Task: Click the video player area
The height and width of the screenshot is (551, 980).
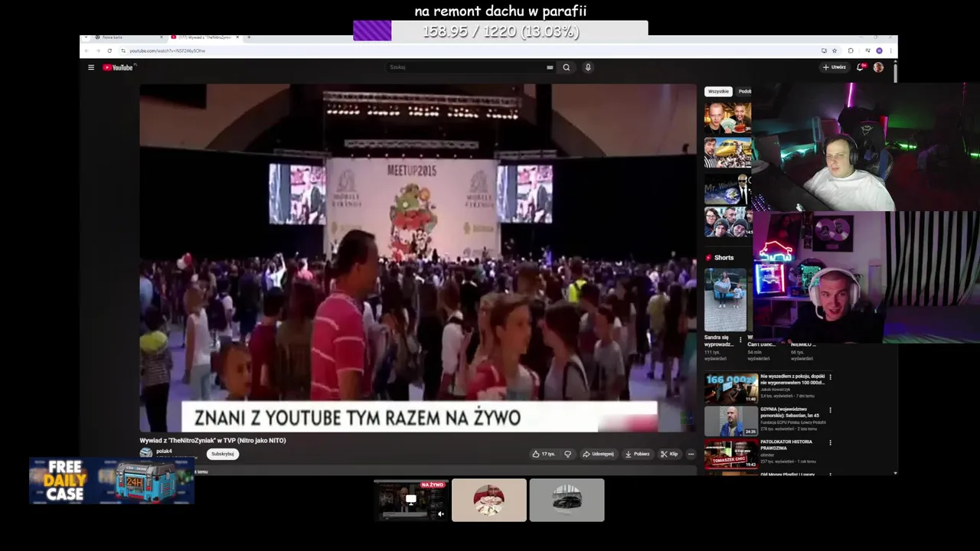Action: tap(418, 258)
